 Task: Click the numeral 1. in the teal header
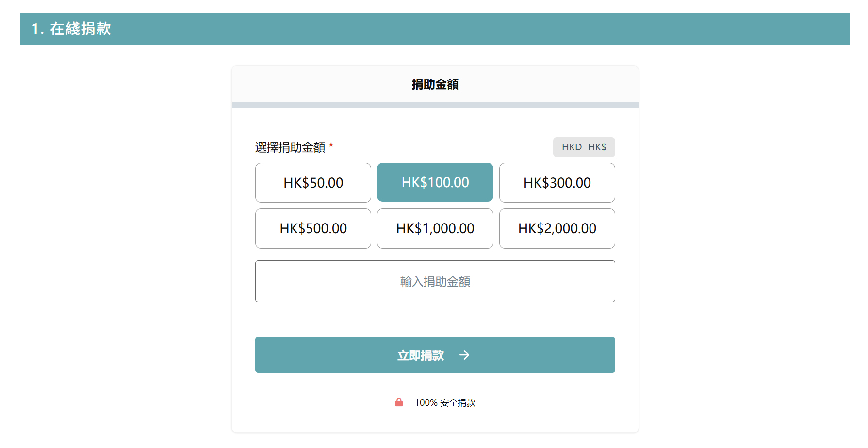[x=37, y=29]
